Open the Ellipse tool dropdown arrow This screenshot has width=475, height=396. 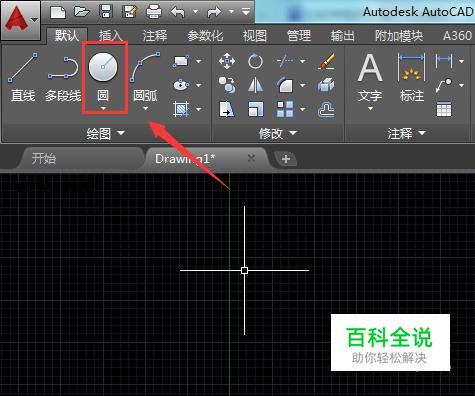point(199,85)
